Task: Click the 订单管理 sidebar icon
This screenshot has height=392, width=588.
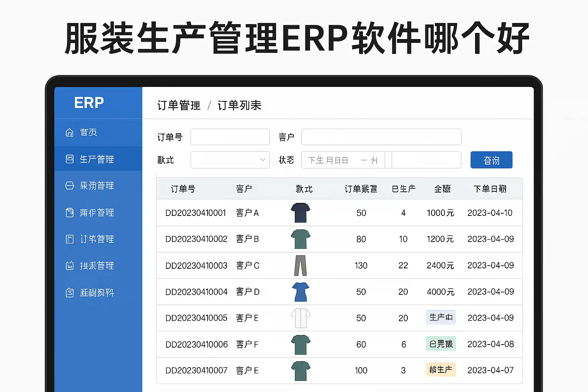Action: tap(69, 239)
